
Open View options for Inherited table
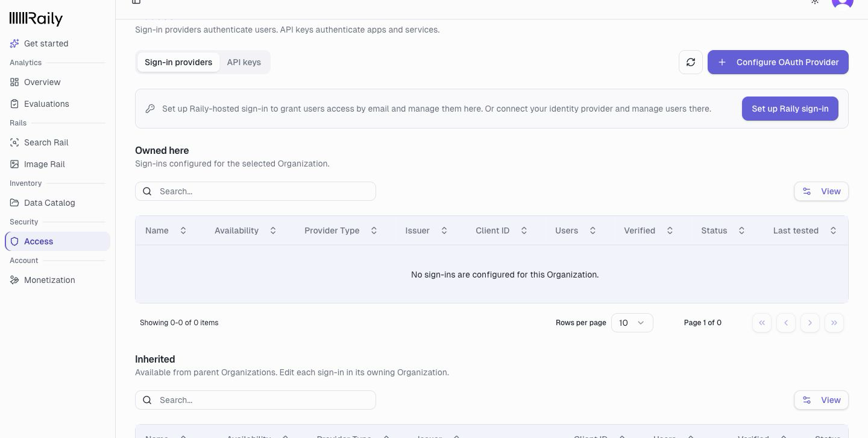[x=822, y=400]
